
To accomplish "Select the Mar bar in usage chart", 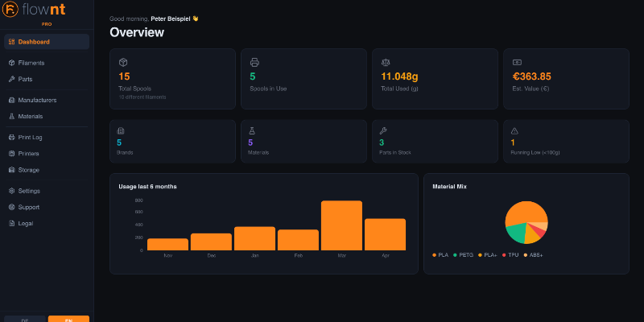I will pos(341,225).
